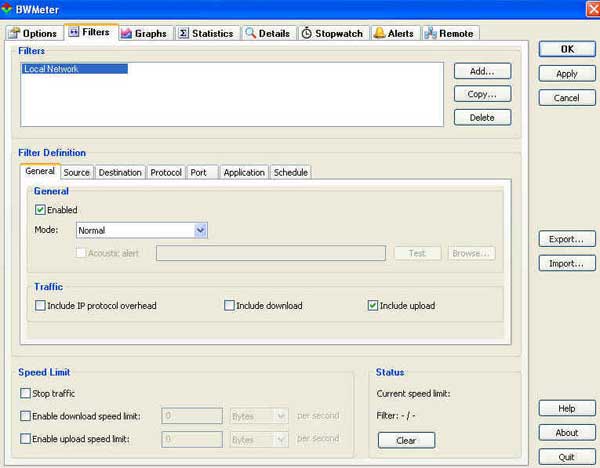
Task: Click the upload speed limit value field
Action: tap(192, 439)
